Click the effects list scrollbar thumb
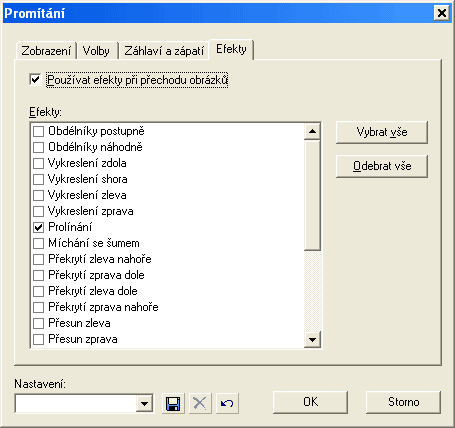455x428 pixels. pos(312,195)
